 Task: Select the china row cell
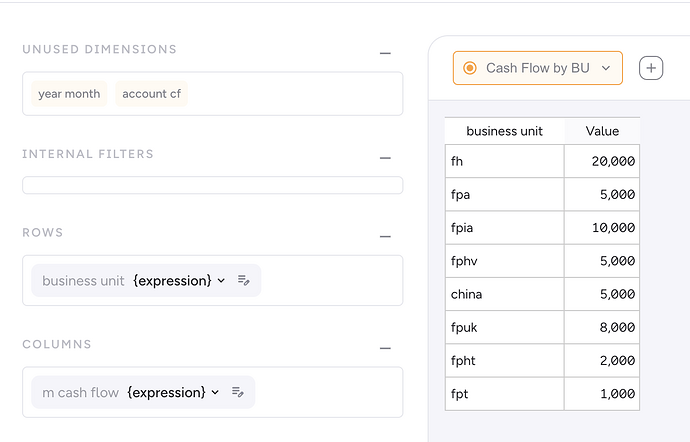tap(505, 294)
